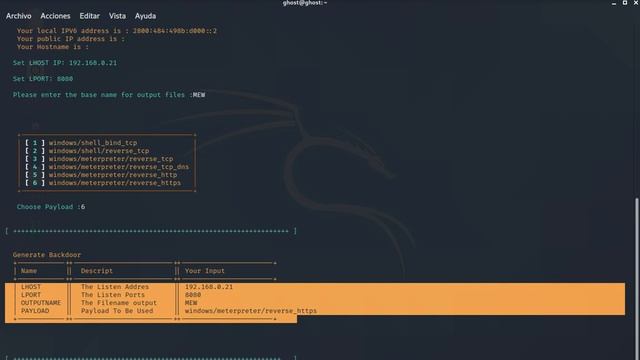This screenshot has width=640, height=360.
Task: Click the terminal vertical scrollbar
Action: click(x=637, y=278)
